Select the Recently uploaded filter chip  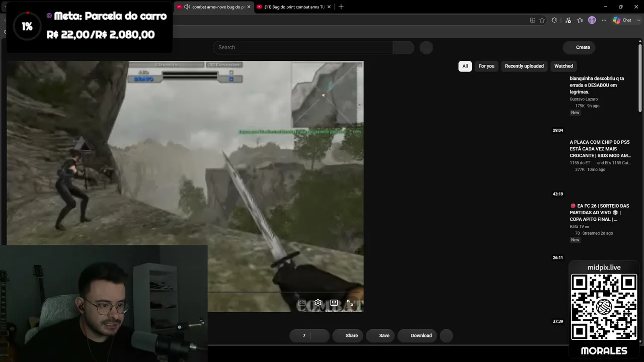pos(524,66)
